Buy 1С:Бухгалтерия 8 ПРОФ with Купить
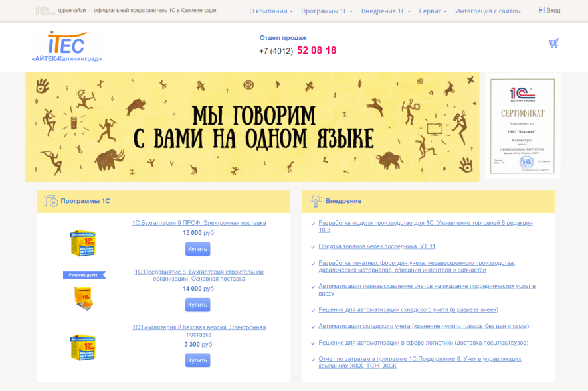588x391 pixels. [x=197, y=249]
